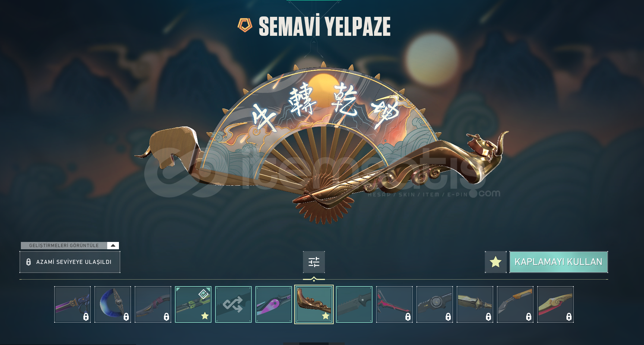Select the purple karambit skin thumbnail
644x345 pixels.
click(x=274, y=304)
